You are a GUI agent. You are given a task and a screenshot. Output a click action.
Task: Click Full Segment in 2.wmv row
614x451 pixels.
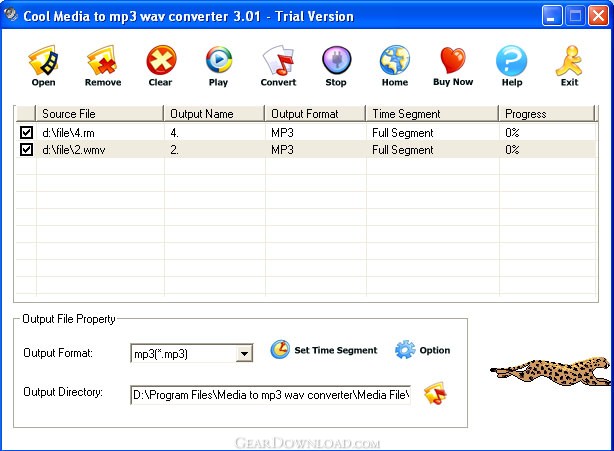pos(403,150)
